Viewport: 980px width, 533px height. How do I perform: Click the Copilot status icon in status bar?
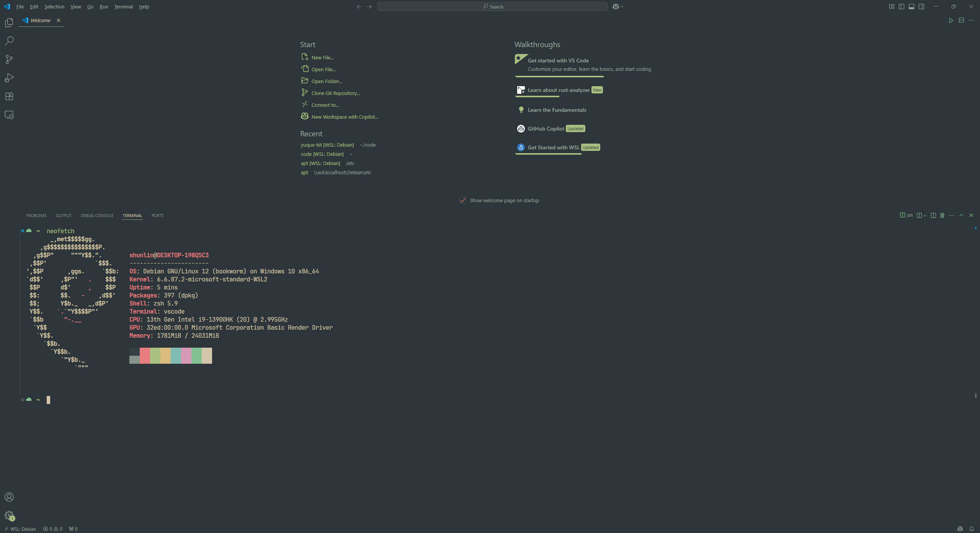(960, 529)
